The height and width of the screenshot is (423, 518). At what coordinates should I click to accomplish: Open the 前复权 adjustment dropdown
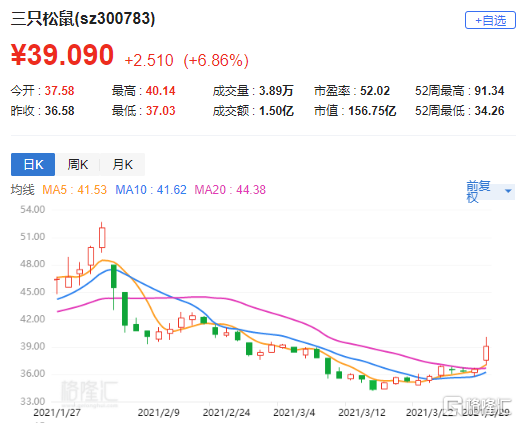click(x=490, y=191)
